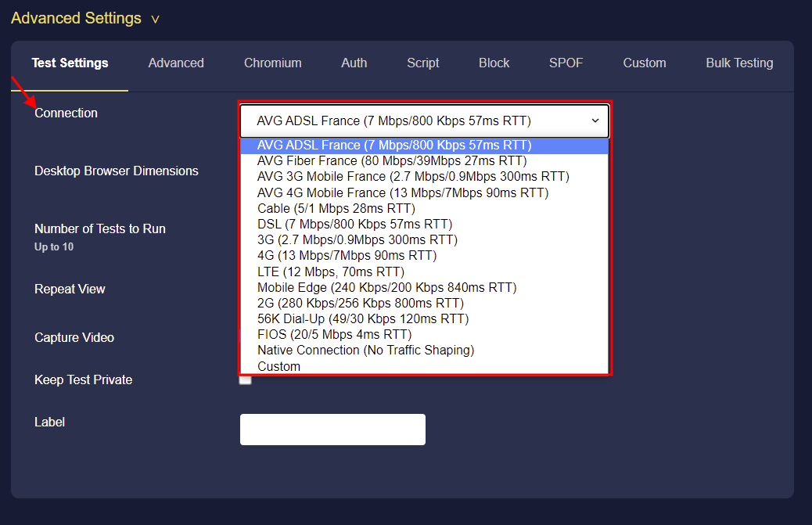
Task: Choose Cable (5/1 Mbps 28ms RTT)
Action: (x=425, y=209)
